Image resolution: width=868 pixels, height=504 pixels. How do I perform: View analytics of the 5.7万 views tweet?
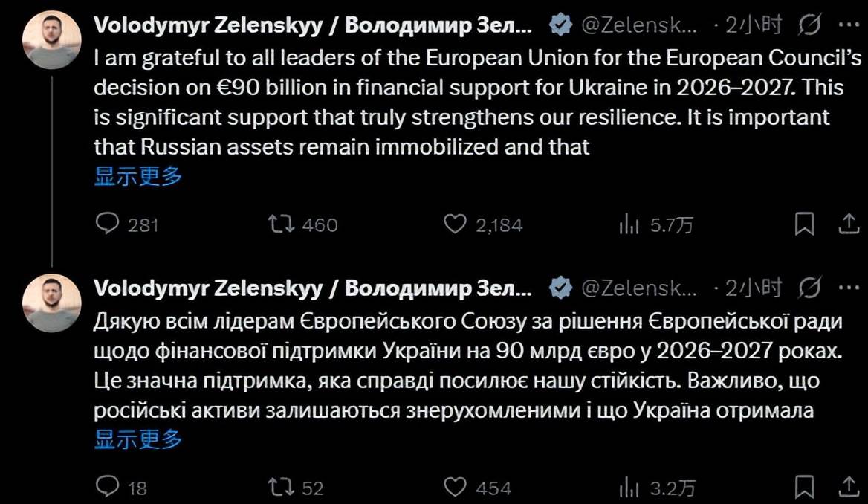(x=629, y=224)
